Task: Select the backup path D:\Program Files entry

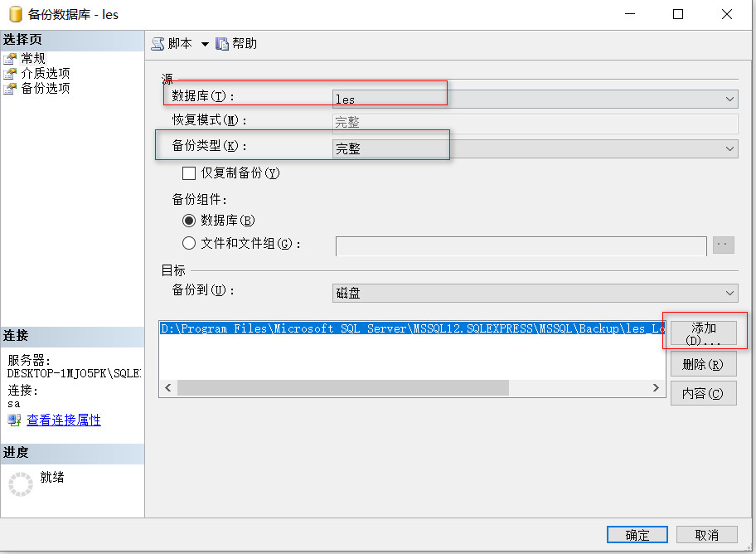Action: click(413, 329)
